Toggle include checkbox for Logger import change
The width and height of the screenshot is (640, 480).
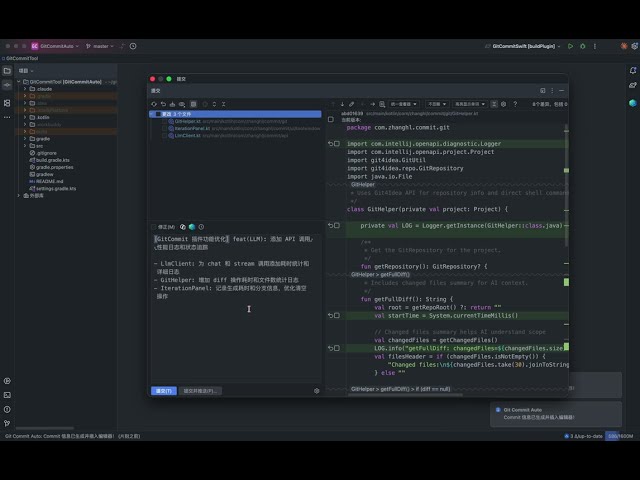337,144
